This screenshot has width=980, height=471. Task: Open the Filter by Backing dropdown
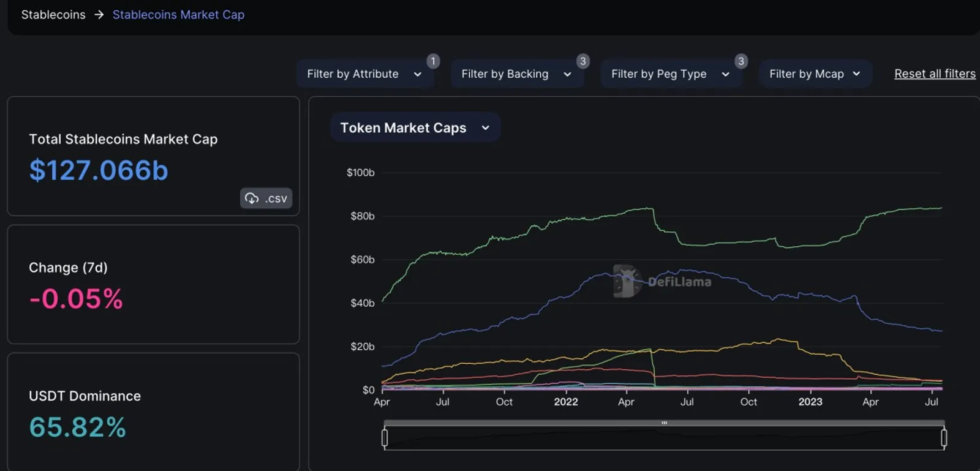point(517,74)
